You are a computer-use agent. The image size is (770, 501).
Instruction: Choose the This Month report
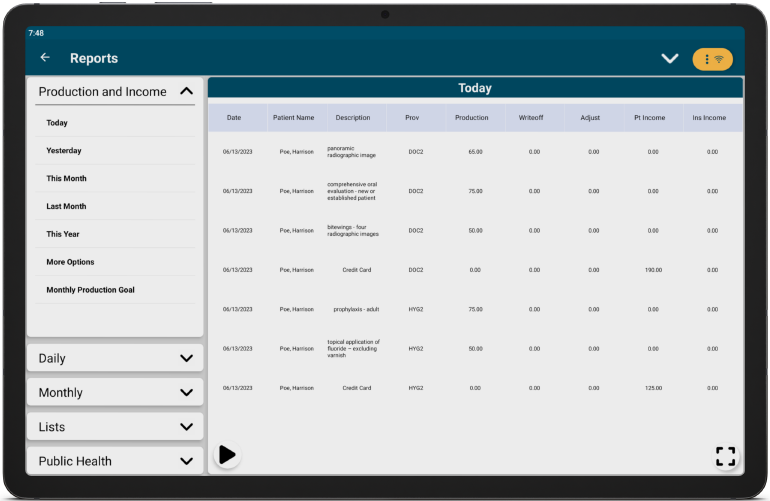click(x=66, y=179)
